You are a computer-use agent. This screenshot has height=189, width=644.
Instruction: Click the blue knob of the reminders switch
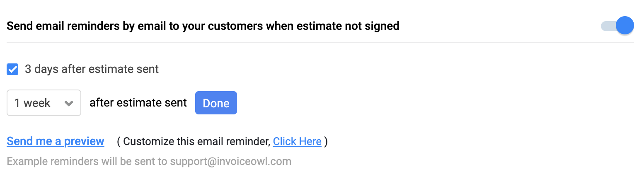tap(625, 26)
